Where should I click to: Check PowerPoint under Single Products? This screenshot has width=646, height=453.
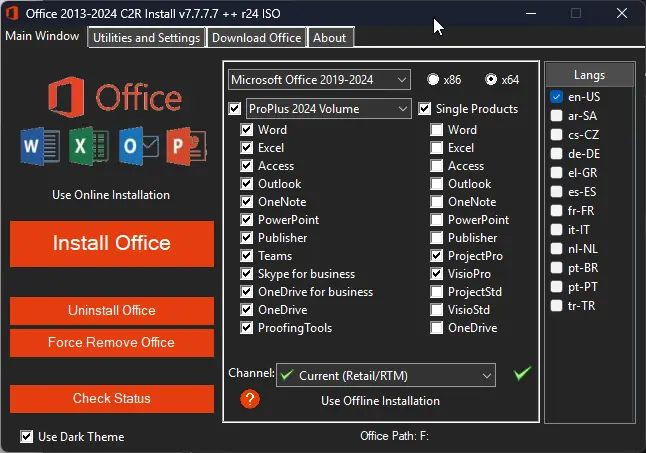click(436, 220)
